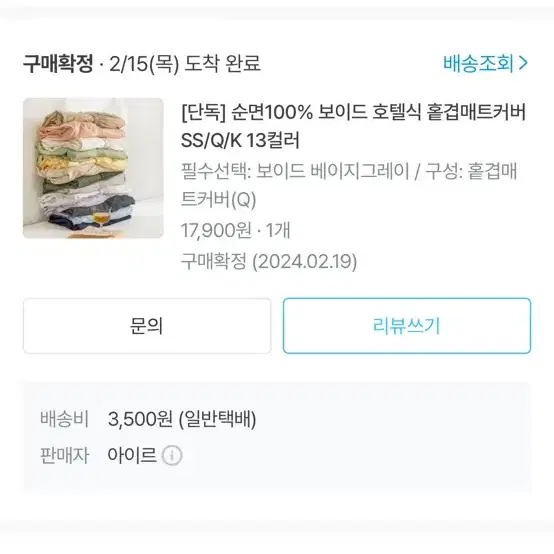554x554 pixels.
Task: Tap option text 필수선택: 보이드 베이지그레이
Action: click(x=295, y=171)
